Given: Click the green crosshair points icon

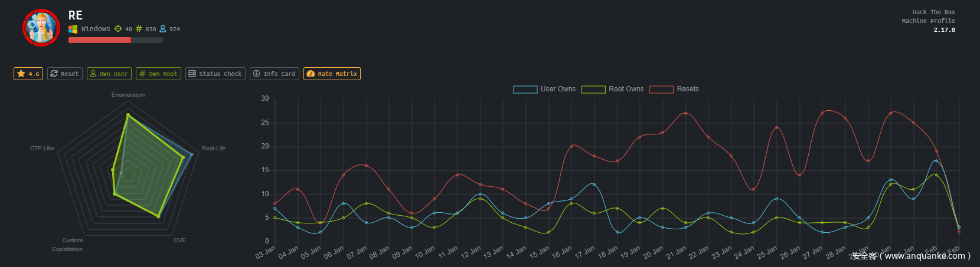Looking at the screenshot, I should click(x=118, y=29).
